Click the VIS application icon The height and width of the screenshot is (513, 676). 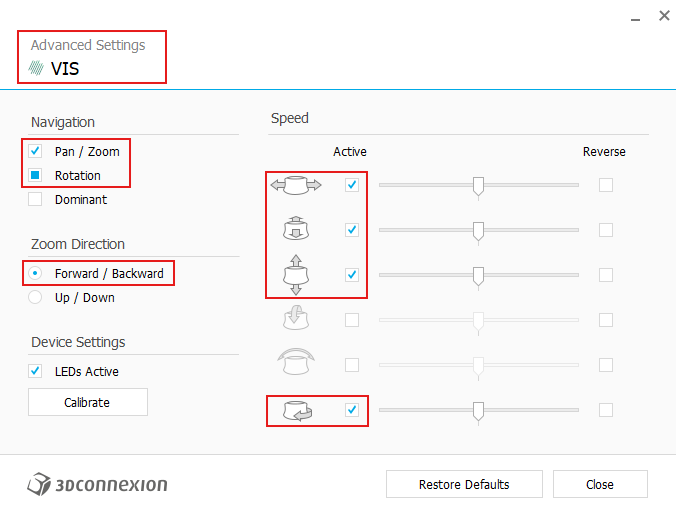[37, 69]
